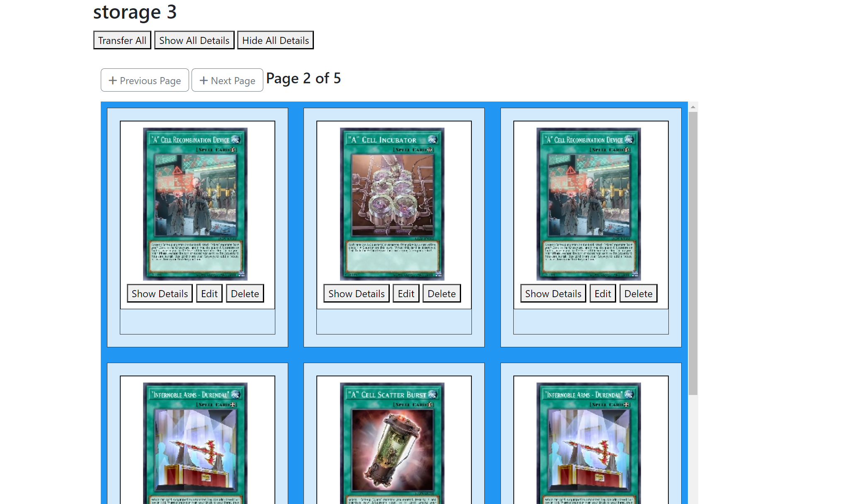Edit the third-column A Cell Recombination Device

[x=603, y=293]
